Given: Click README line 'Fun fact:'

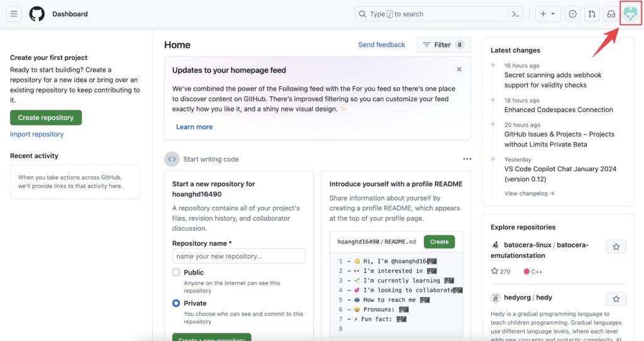Looking at the screenshot, I should 376,319.
